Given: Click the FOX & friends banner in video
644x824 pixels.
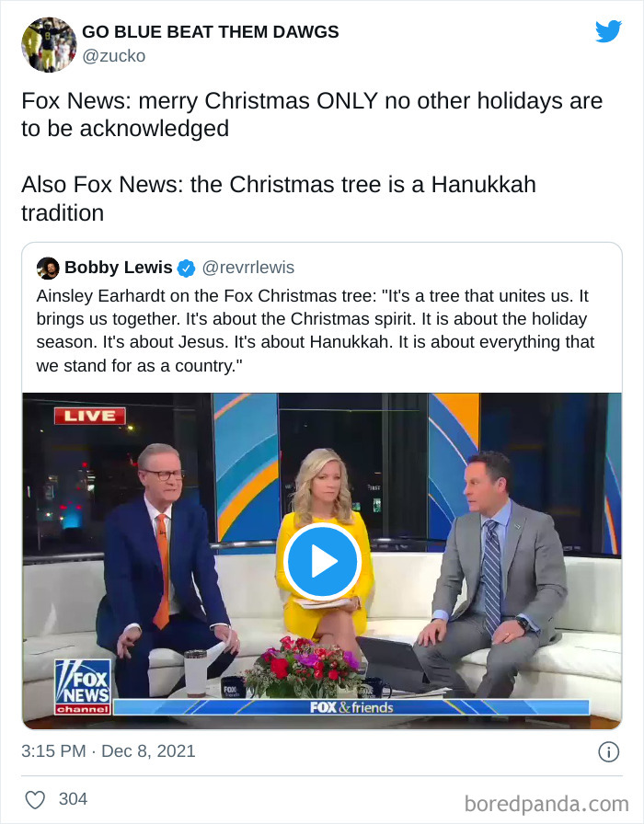Looking at the screenshot, I should coord(351,707).
